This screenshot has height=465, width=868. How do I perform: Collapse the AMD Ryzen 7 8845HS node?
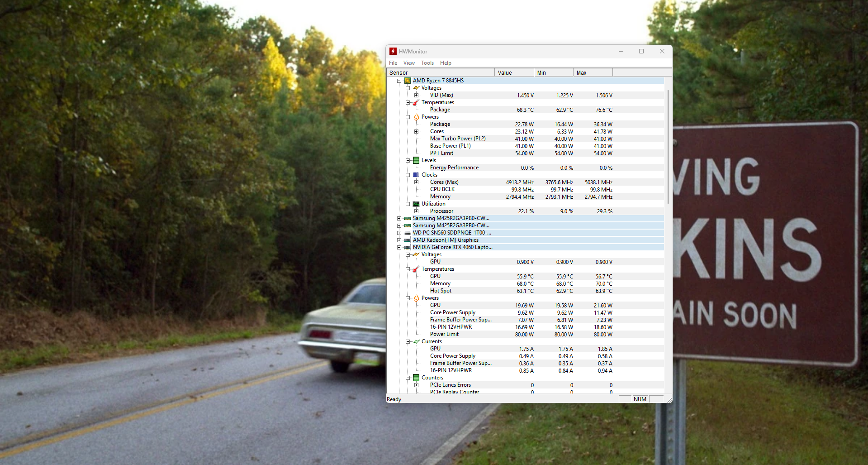tap(399, 81)
